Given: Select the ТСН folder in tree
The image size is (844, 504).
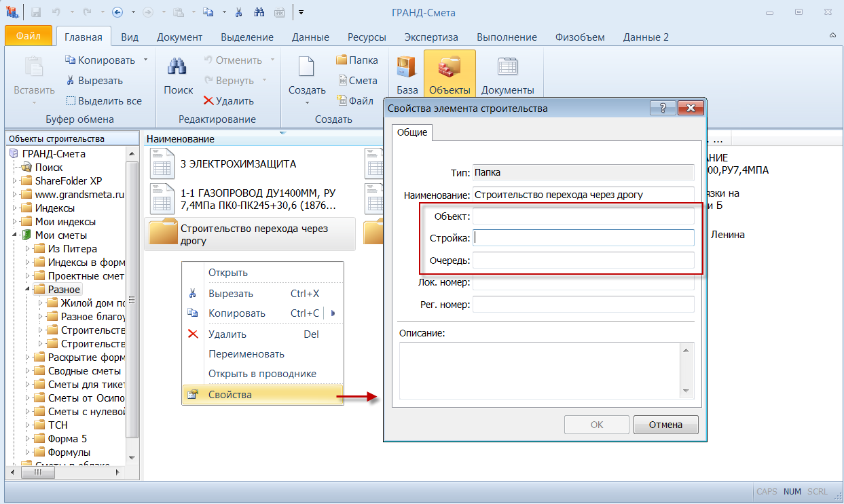Looking at the screenshot, I should [58, 425].
